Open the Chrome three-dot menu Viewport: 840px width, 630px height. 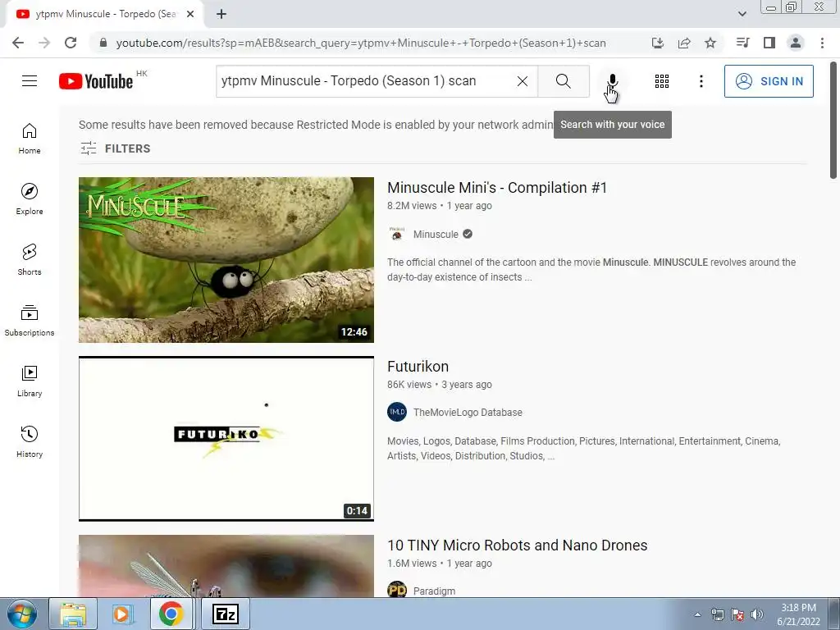click(x=822, y=43)
